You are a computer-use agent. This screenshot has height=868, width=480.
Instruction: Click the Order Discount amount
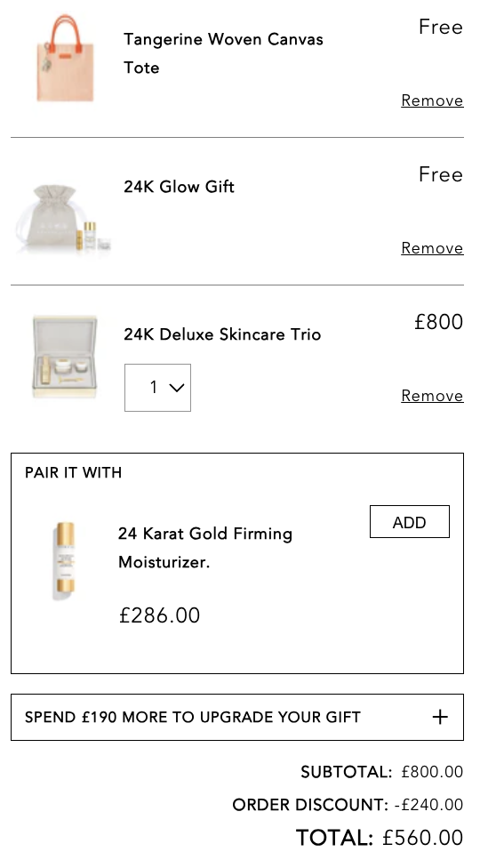pyautogui.click(x=428, y=804)
